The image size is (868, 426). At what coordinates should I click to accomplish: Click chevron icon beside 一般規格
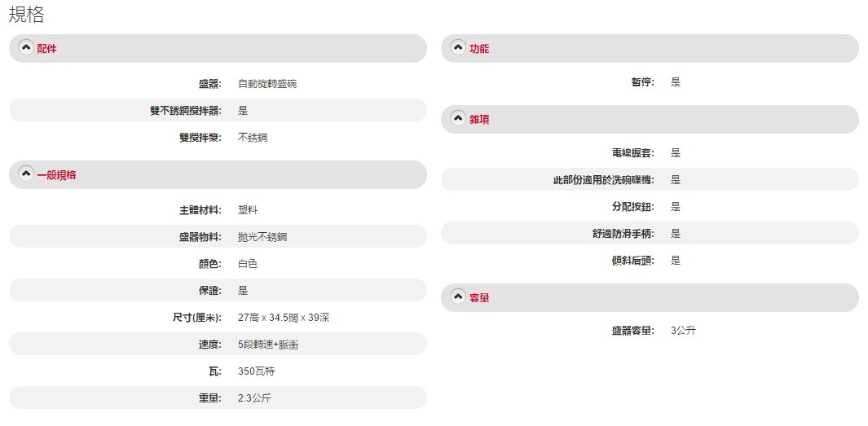click(x=25, y=174)
